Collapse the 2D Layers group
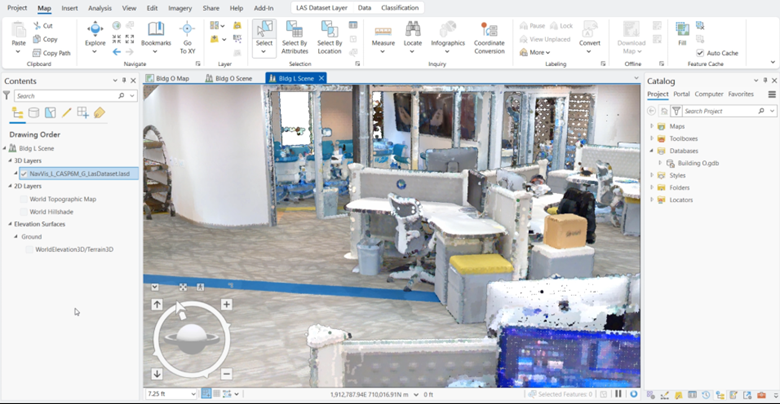The width and height of the screenshot is (780, 404). (10, 186)
